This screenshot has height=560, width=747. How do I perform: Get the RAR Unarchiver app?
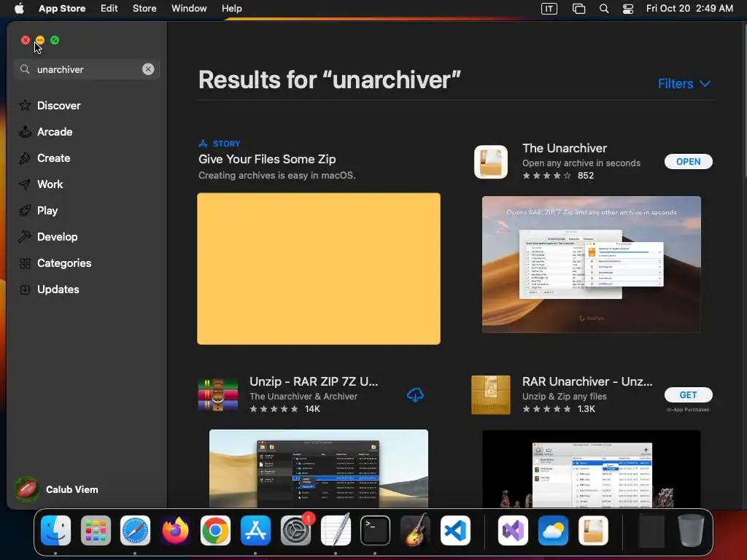tap(688, 394)
